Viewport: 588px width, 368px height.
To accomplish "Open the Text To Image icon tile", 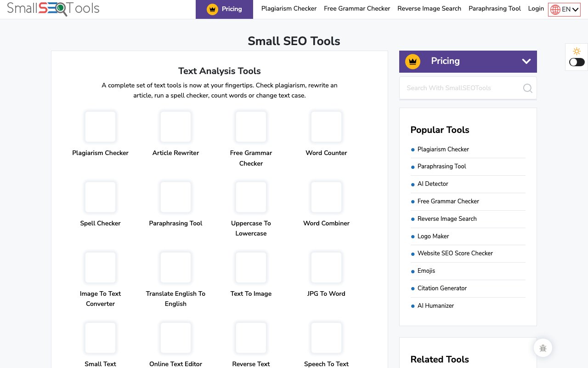I will 251,267.
